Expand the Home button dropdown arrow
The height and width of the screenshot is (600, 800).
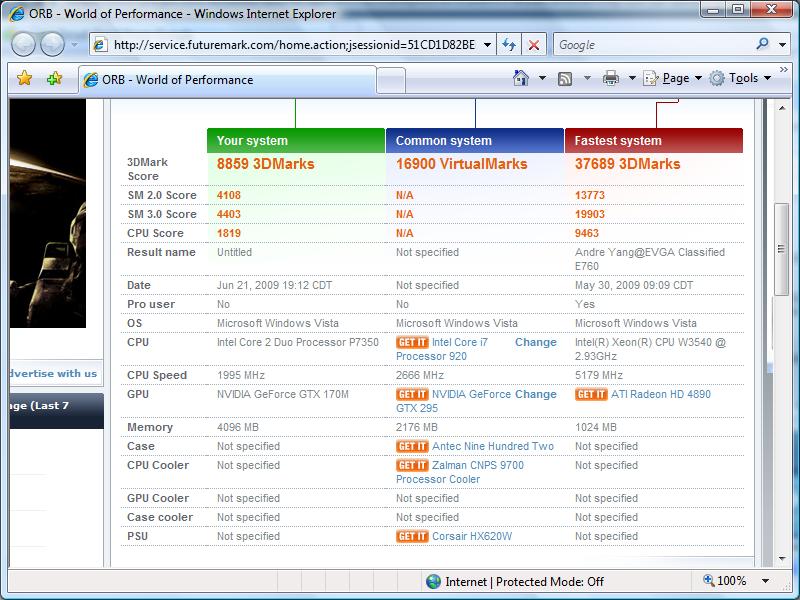(542, 79)
